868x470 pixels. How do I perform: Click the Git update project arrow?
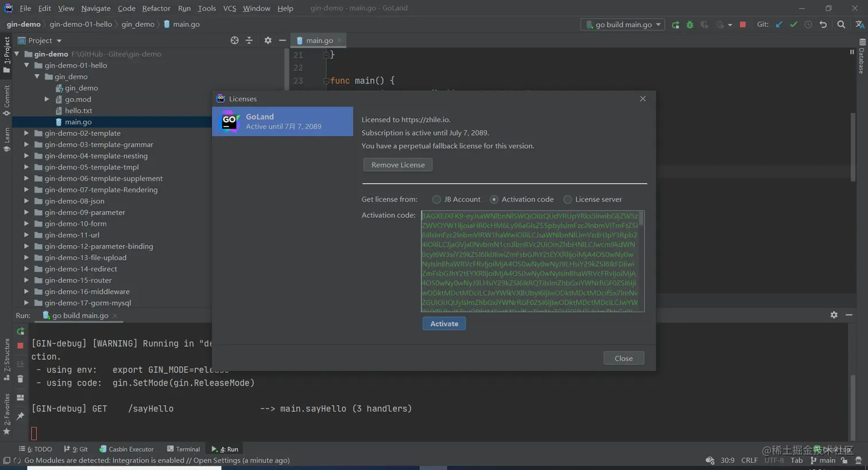point(779,25)
